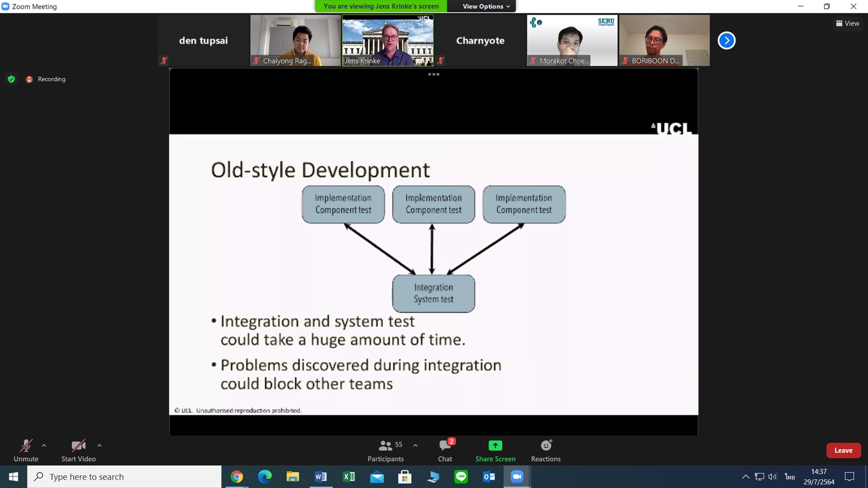This screenshot has width=868, height=488.
Task: Click the three-dots menu above shared screen
Action: pos(433,75)
